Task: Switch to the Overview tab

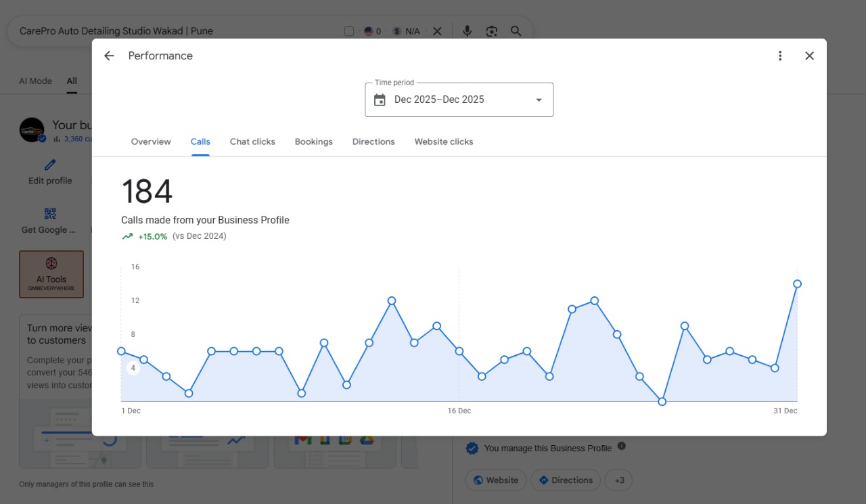Action: [x=151, y=141]
